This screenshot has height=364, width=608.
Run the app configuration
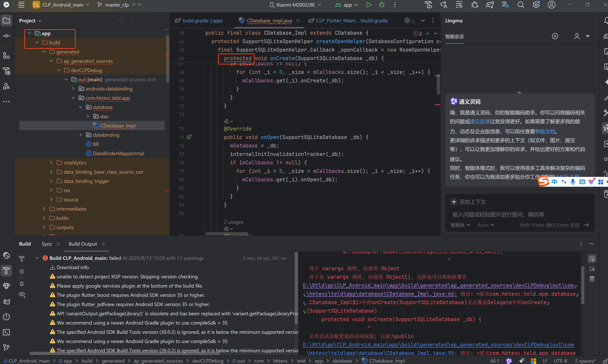[368, 5]
